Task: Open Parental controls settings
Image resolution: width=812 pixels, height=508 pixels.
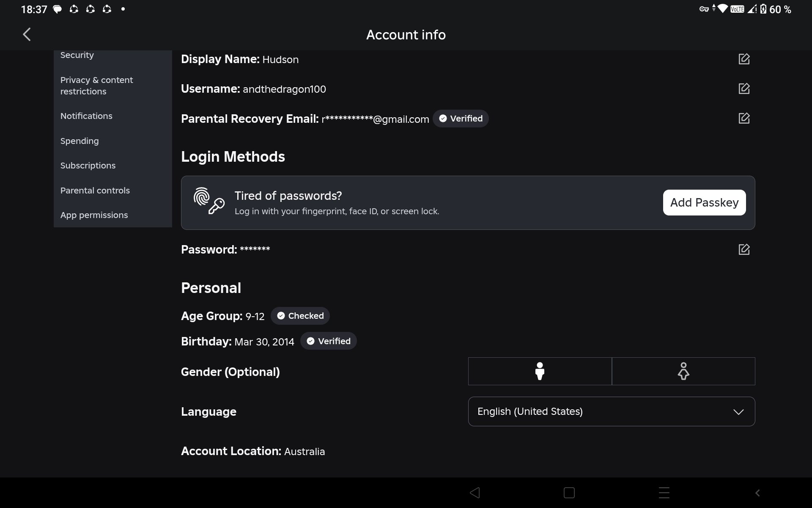Action: click(95, 190)
